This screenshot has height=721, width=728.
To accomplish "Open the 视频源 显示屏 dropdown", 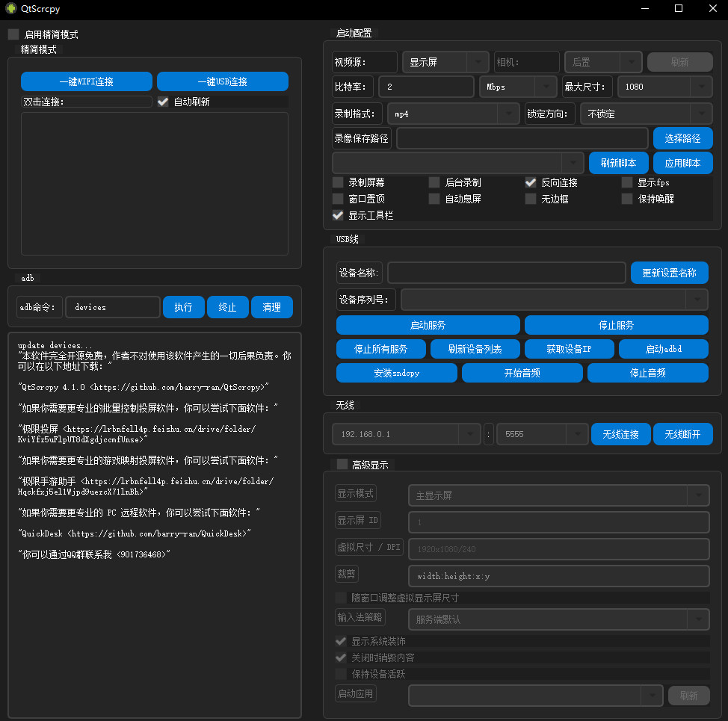I will [445, 62].
